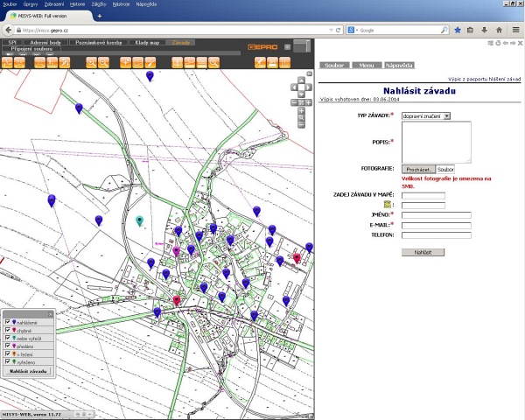
Task: Click the 'Procházet...' browse button
Action: [418, 170]
